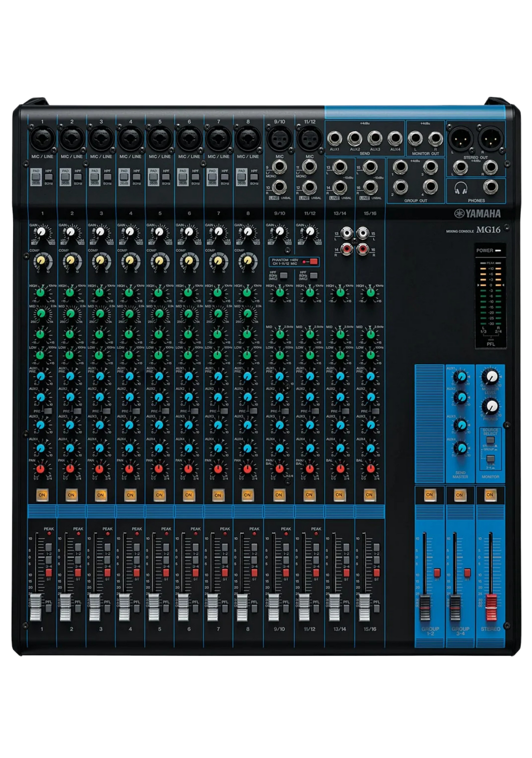Screen dimensions: 532x758
Task: Click the 11/12 channel BAL/PAN knob
Action: (x=309, y=469)
